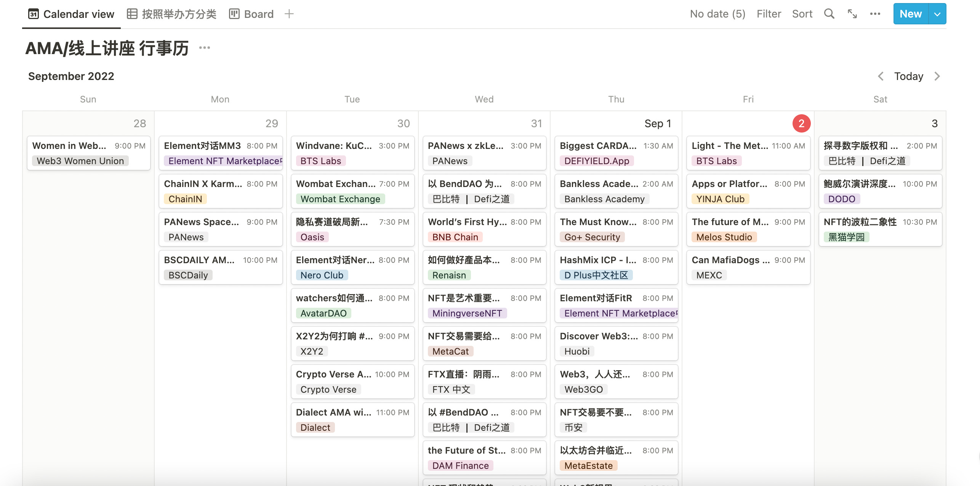The height and width of the screenshot is (486, 980).
Task: Add a new view with plus icon
Action: tap(289, 14)
